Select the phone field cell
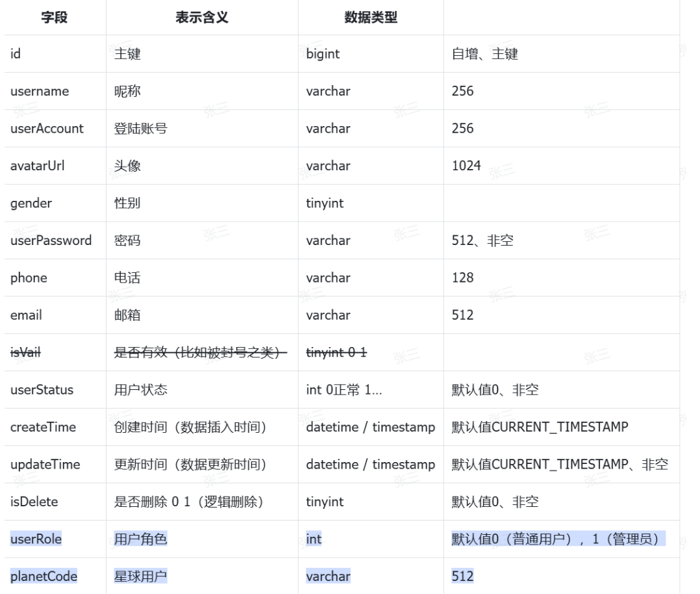Image resolution: width=700 pixels, height=594 pixels. (x=29, y=278)
